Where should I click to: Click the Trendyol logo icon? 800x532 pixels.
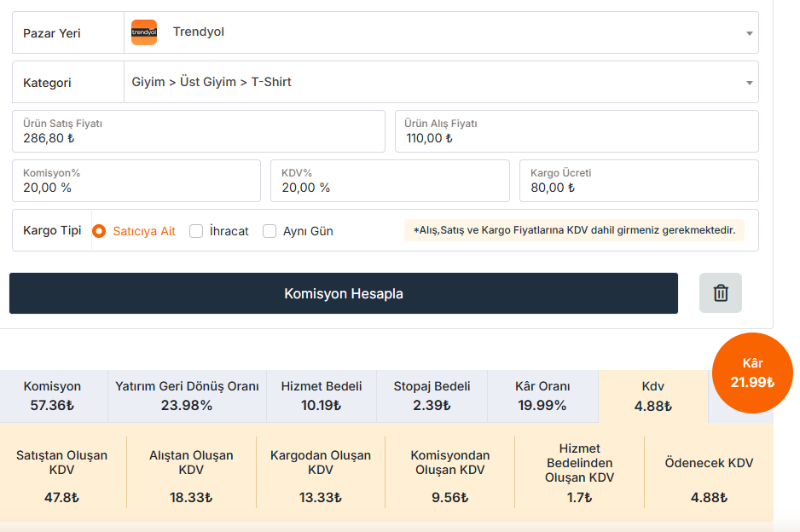pyautogui.click(x=144, y=32)
